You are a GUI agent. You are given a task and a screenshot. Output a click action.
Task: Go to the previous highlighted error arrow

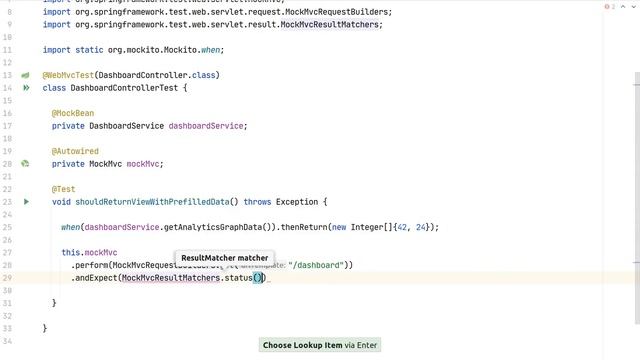[623, 7]
